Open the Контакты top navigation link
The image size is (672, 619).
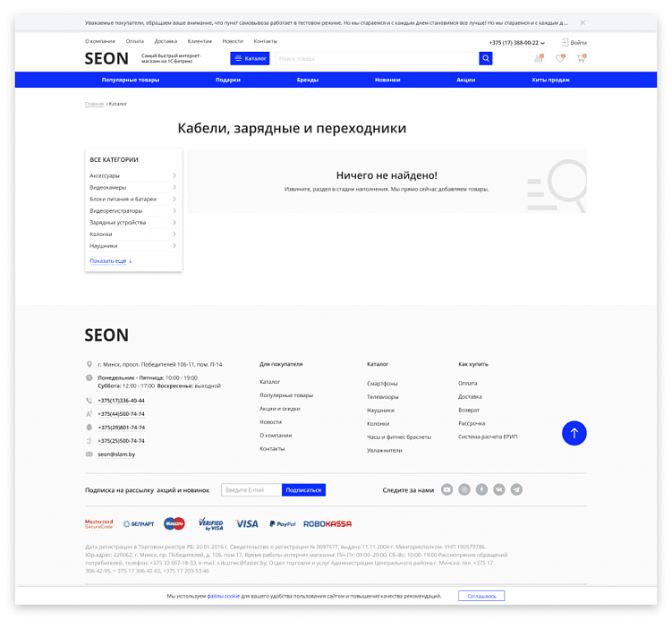tap(265, 41)
